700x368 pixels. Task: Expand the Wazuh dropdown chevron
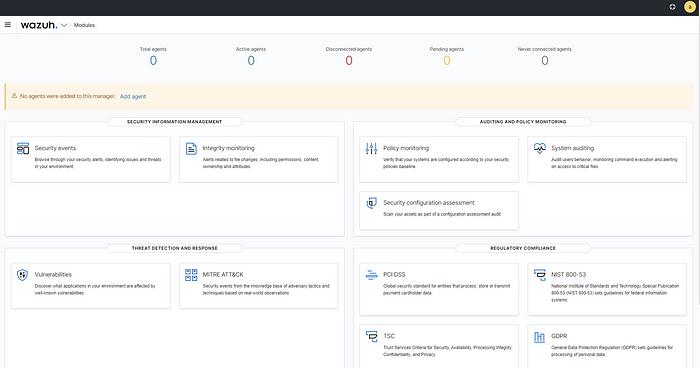pyautogui.click(x=64, y=25)
